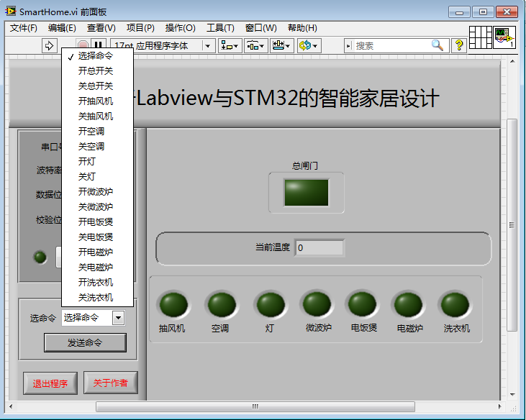Image resolution: width=526 pixels, height=420 pixels.
Task: Select 开电磁炉 in the list
Action: [x=98, y=252]
